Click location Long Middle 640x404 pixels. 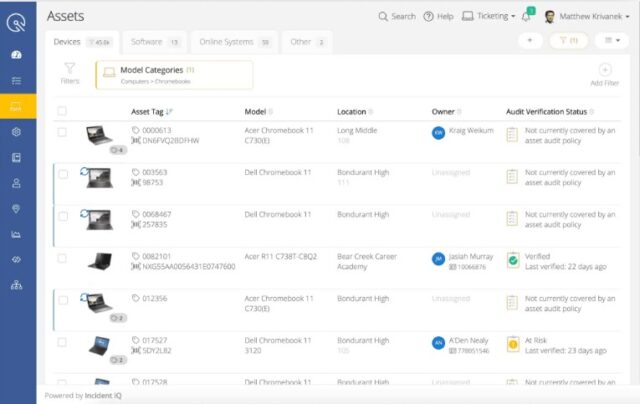tap(357, 131)
